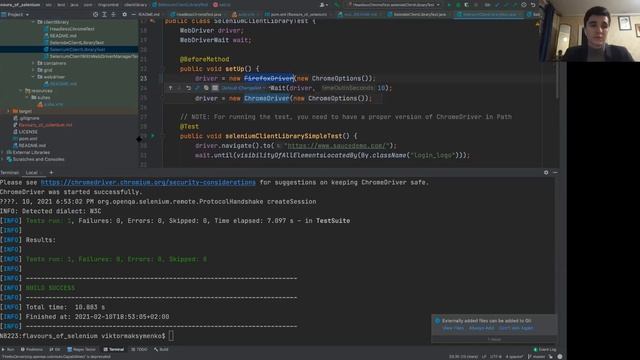Click gutter run icon beside @Test method
This screenshot has height=360, width=640.
tap(153, 136)
